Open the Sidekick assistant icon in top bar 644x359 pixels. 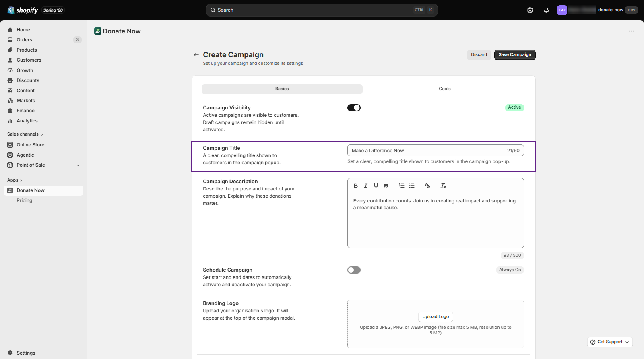click(530, 10)
